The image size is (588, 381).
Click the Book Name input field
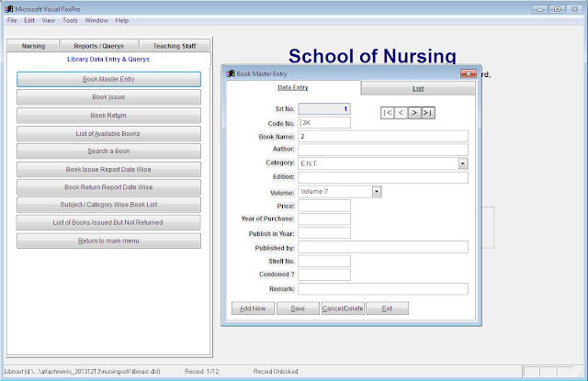point(383,137)
